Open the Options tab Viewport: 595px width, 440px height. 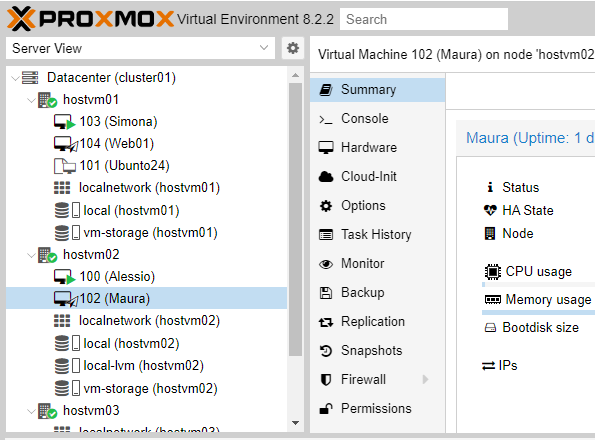[378, 206]
